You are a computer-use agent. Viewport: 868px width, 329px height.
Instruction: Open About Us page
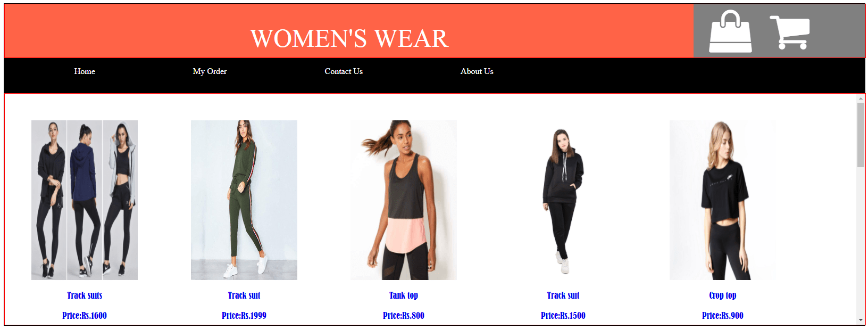[477, 71]
